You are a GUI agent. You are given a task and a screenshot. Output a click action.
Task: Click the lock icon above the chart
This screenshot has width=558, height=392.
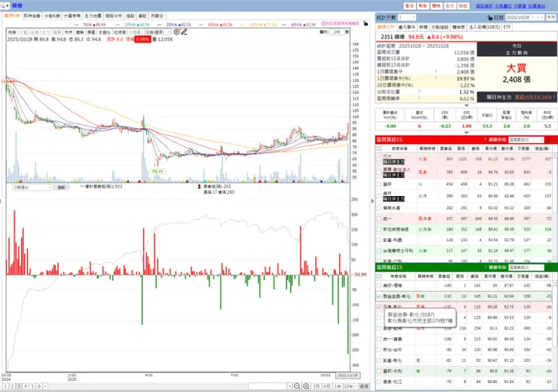click(x=365, y=23)
